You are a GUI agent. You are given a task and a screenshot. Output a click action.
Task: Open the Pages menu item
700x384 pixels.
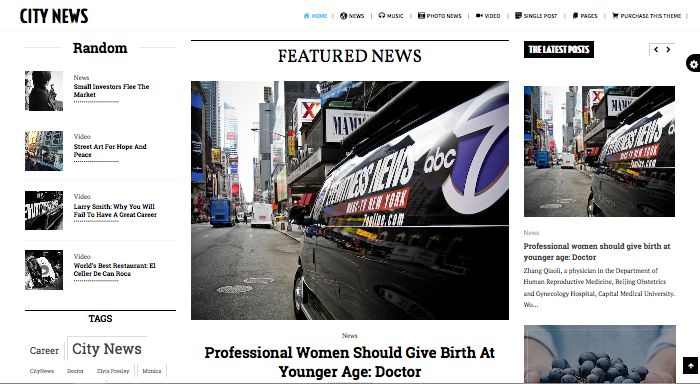click(589, 16)
